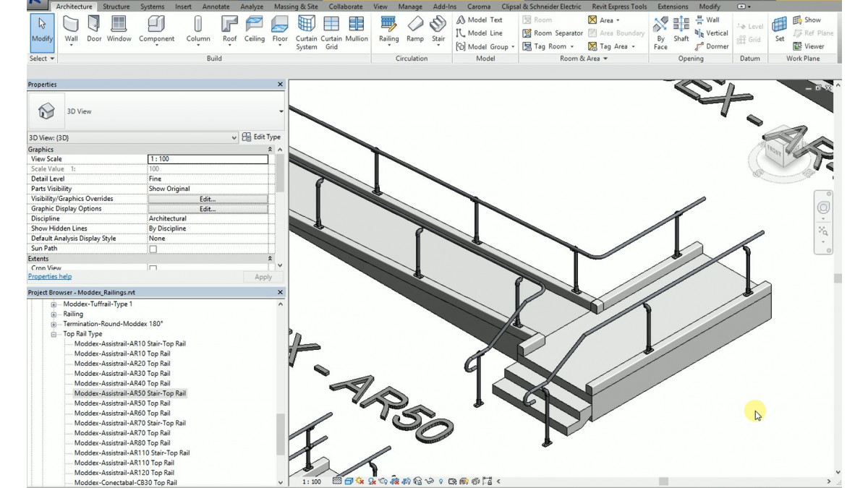
Task: Open the Properties help link
Action: click(x=50, y=277)
